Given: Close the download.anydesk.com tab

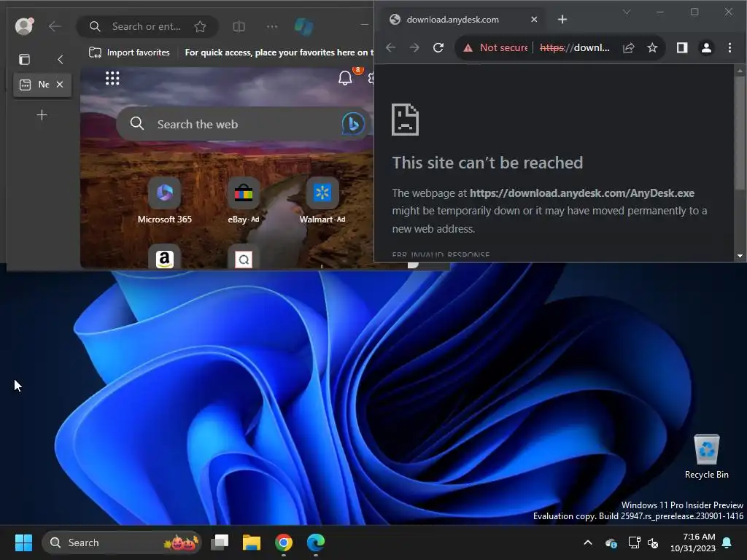Looking at the screenshot, I should pyautogui.click(x=534, y=20).
